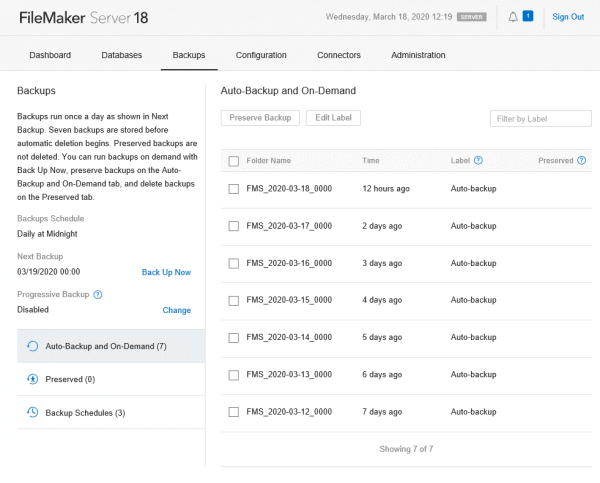Click folder name FMS_2020-03-17_0000
The width and height of the screenshot is (600, 483).
coord(289,226)
